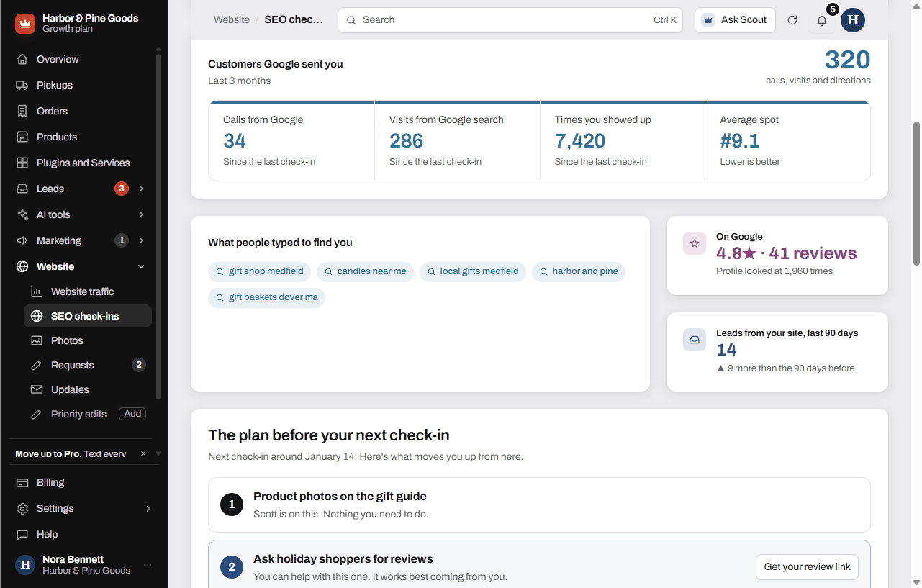Screen dimensions: 922x588
Task: Click the Harbor & Pine Goods crown logo
Action: pos(25,24)
